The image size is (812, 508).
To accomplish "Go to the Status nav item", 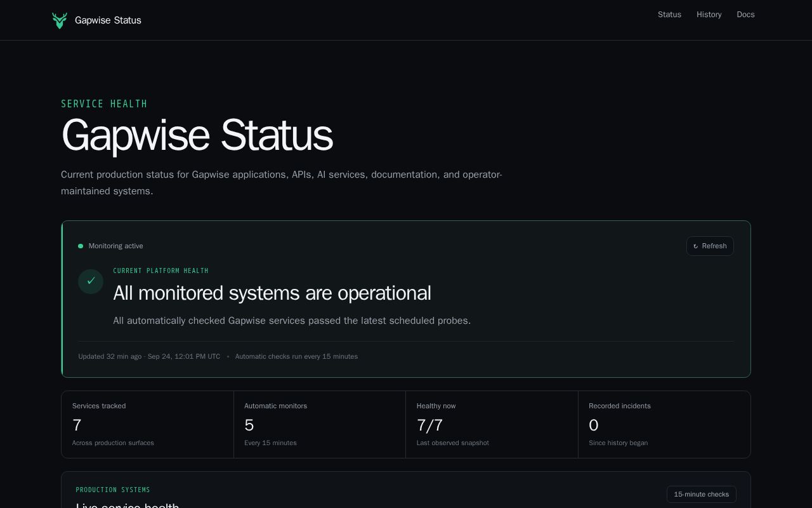I will pyautogui.click(x=669, y=15).
